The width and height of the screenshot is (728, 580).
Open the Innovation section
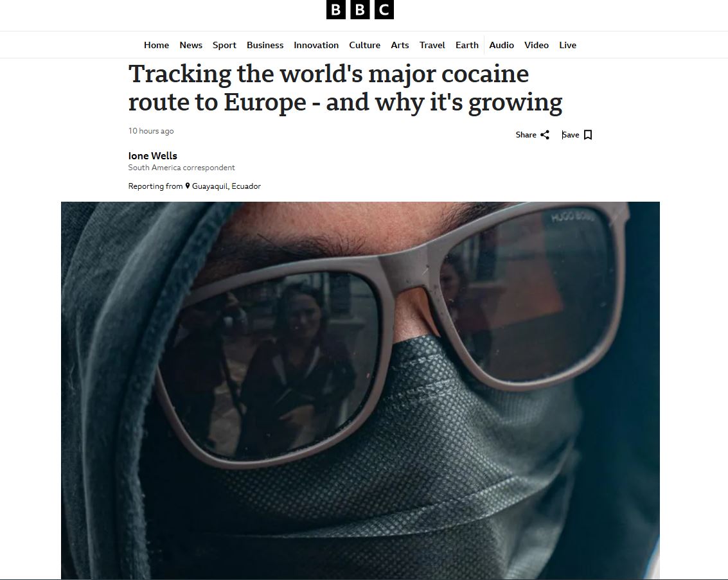coord(316,45)
